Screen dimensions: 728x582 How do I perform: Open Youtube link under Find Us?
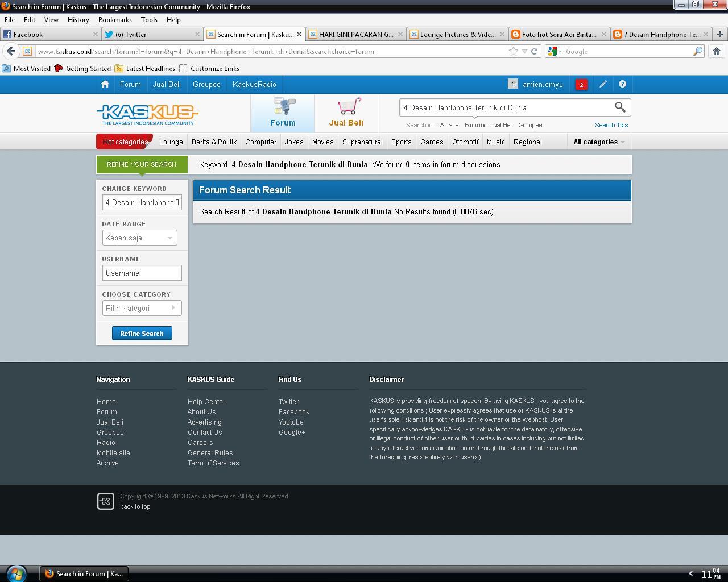[x=291, y=422]
